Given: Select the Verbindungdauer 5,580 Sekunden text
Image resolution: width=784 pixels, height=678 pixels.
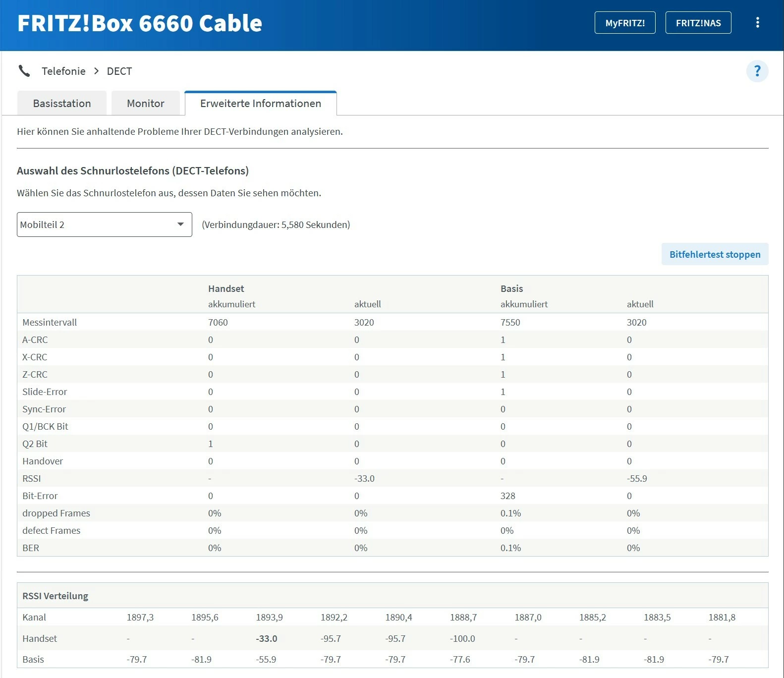Looking at the screenshot, I should point(276,225).
